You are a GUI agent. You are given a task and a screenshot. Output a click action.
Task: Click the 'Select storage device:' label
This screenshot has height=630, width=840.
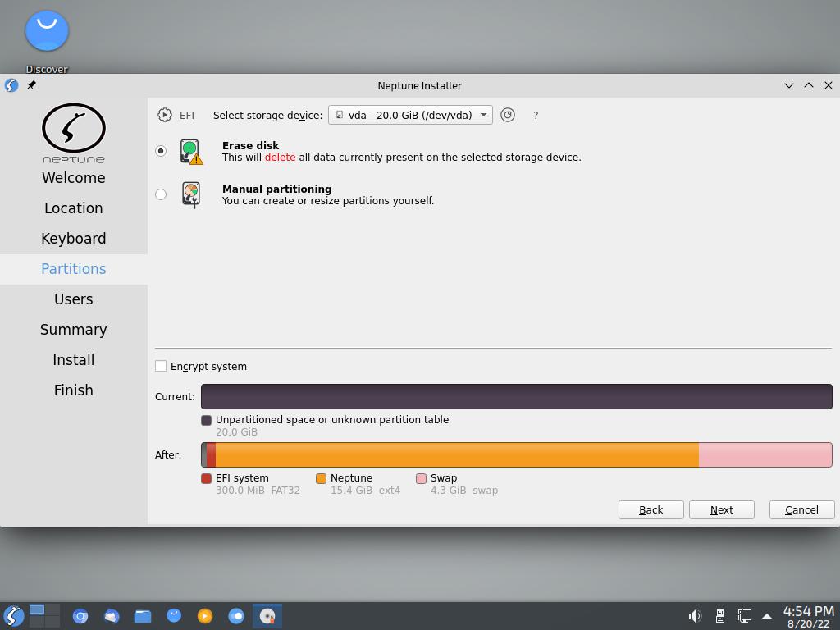tap(268, 115)
